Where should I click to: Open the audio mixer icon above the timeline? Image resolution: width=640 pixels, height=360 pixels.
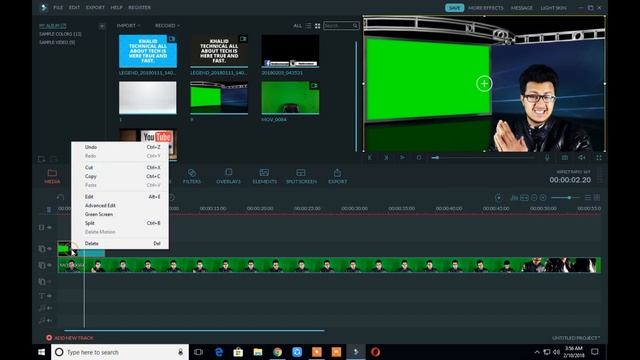click(x=514, y=198)
